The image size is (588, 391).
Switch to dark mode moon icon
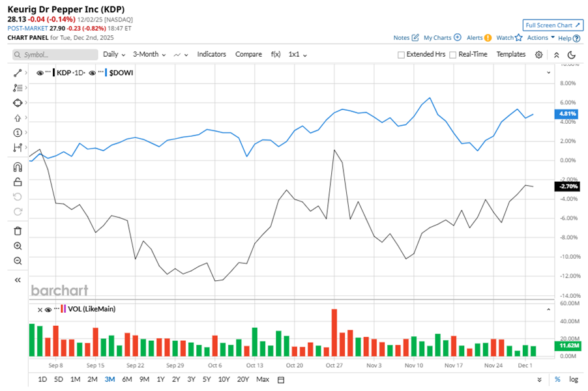(x=572, y=55)
